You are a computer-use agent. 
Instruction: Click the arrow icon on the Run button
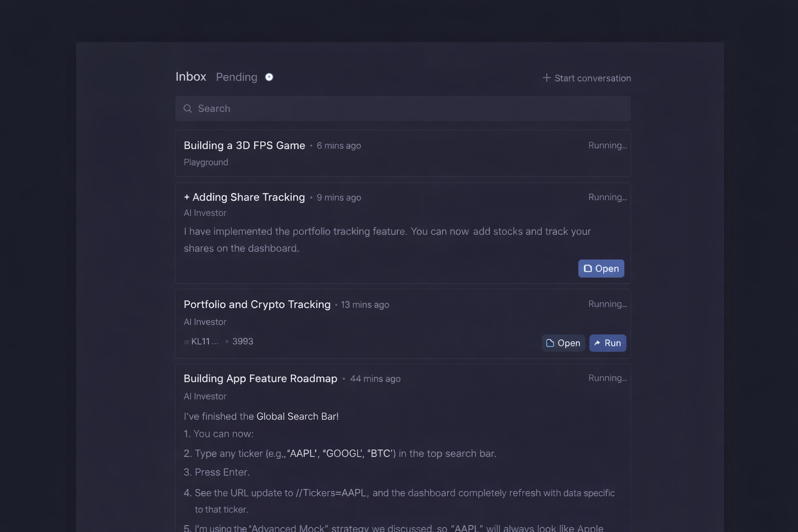pos(597,343)
